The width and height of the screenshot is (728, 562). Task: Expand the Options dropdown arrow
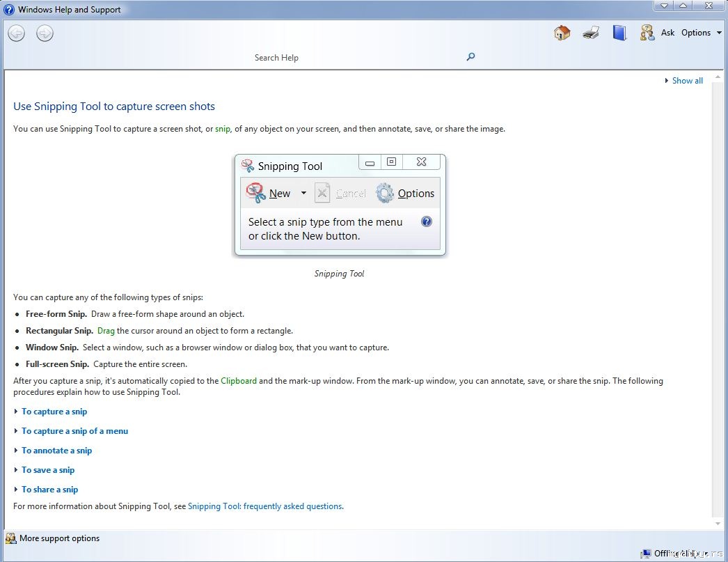(x=719, y=33)
